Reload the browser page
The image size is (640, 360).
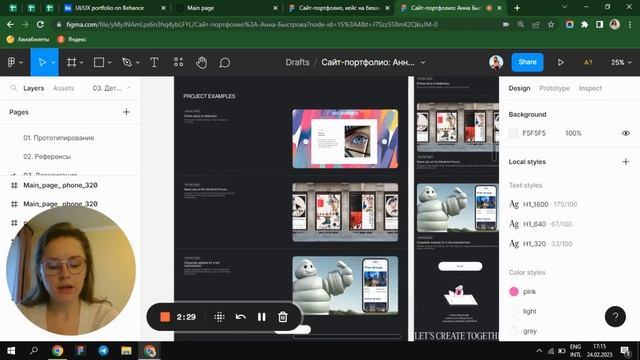coord(40,24)
